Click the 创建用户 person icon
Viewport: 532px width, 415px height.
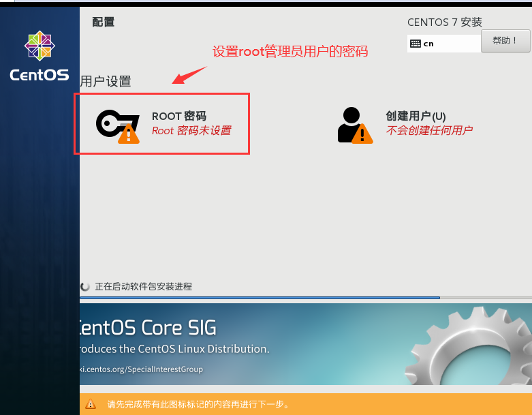pyautogui.click(x=355, y=125)
